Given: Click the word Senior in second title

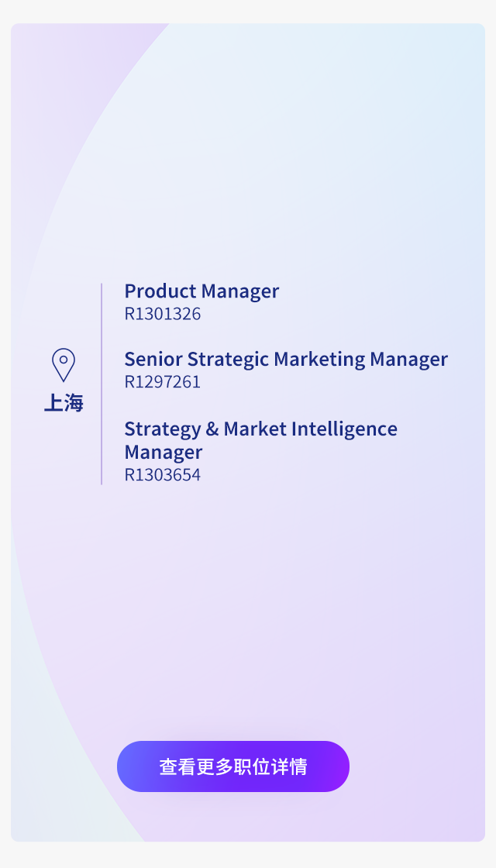Looking at the screenshot, I should 153,360.
